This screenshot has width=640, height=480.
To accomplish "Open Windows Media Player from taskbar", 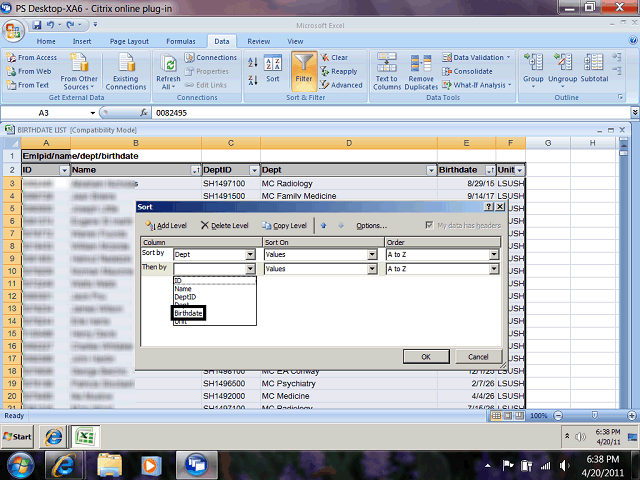I will point(151,466).
